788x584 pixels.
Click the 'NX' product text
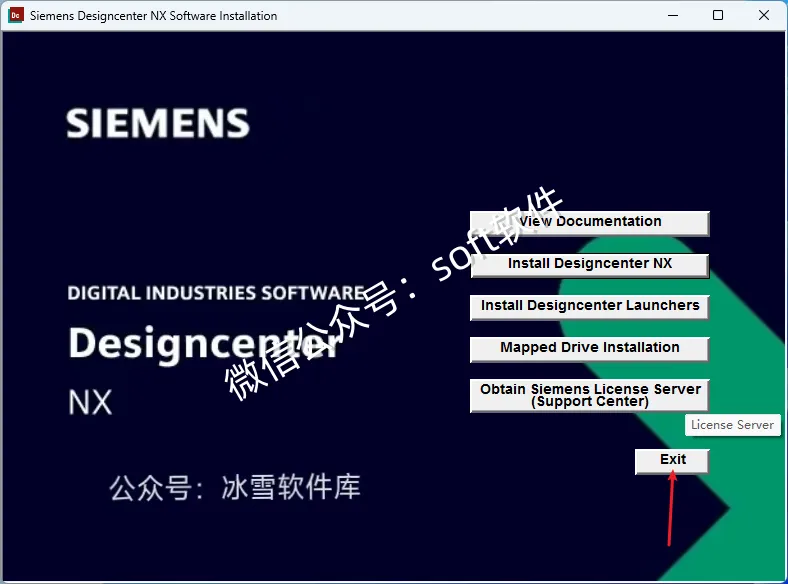click(90, 402)
